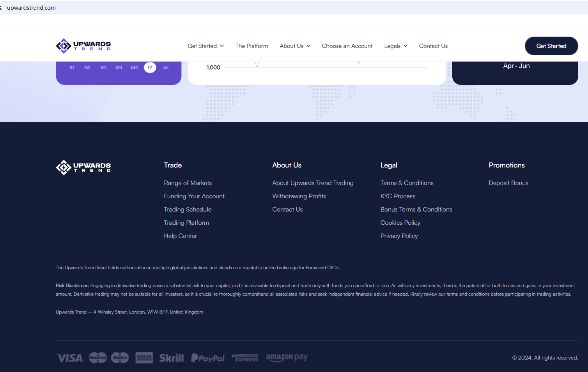Click the Visa payment icon

pos(70,358)
